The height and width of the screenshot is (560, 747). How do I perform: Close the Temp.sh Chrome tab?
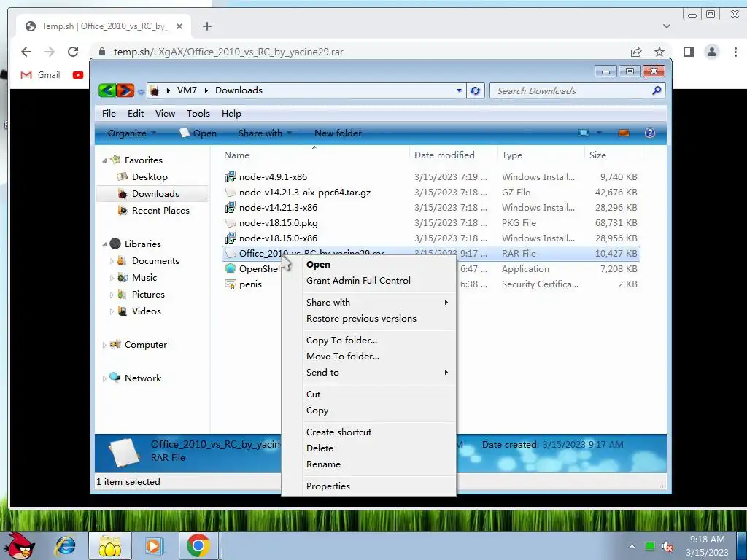tap(179, 26)
